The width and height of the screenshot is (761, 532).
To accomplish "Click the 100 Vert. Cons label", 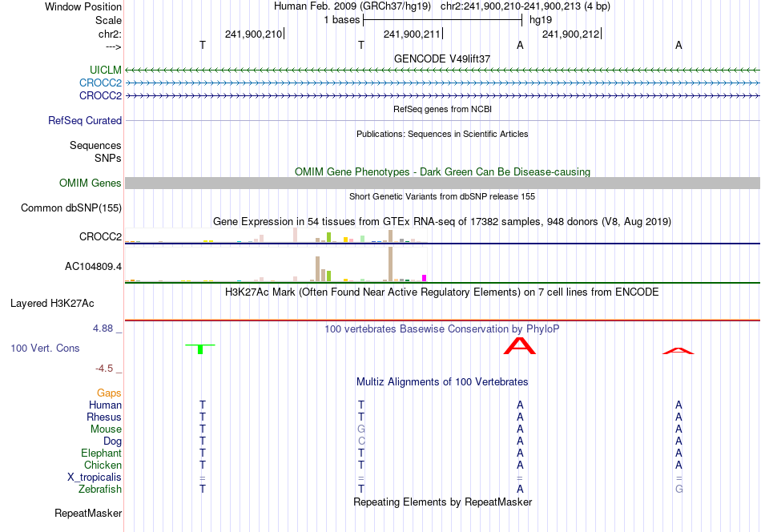I will tap(45, 348).
